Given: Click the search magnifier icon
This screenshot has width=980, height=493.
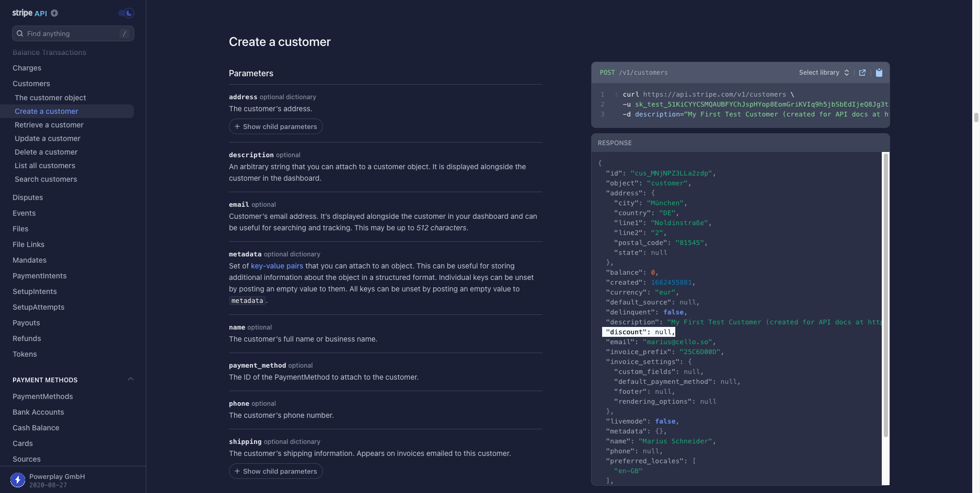Looking at the screenshot, I should point(20,33).
